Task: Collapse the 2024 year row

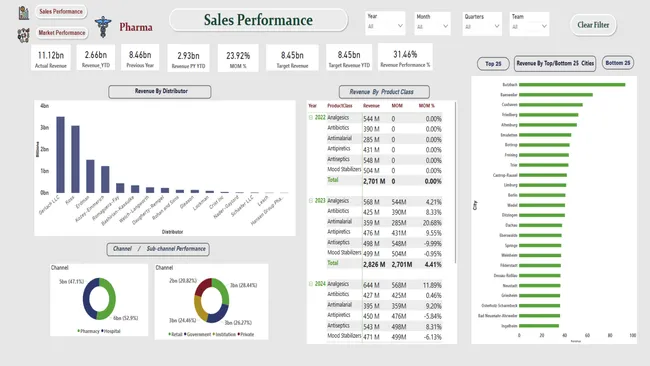Action: (310, 284)
